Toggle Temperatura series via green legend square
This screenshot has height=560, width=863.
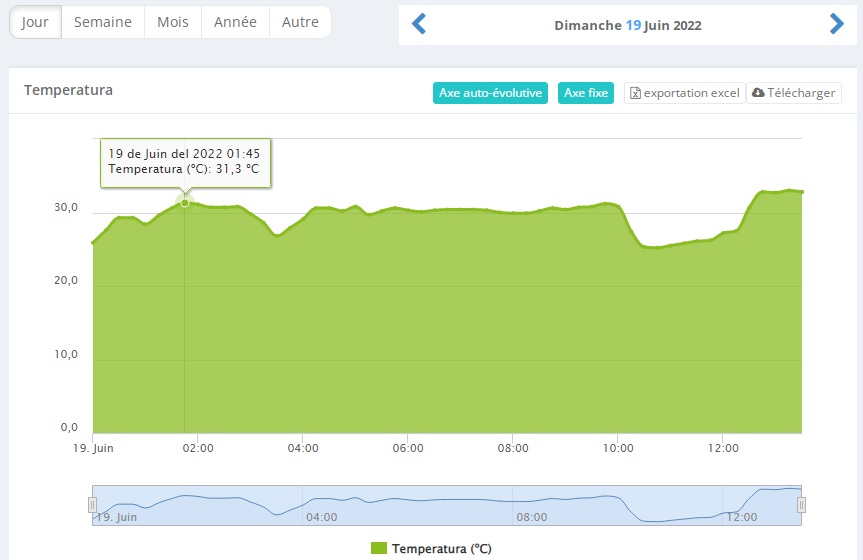(379, 548)
